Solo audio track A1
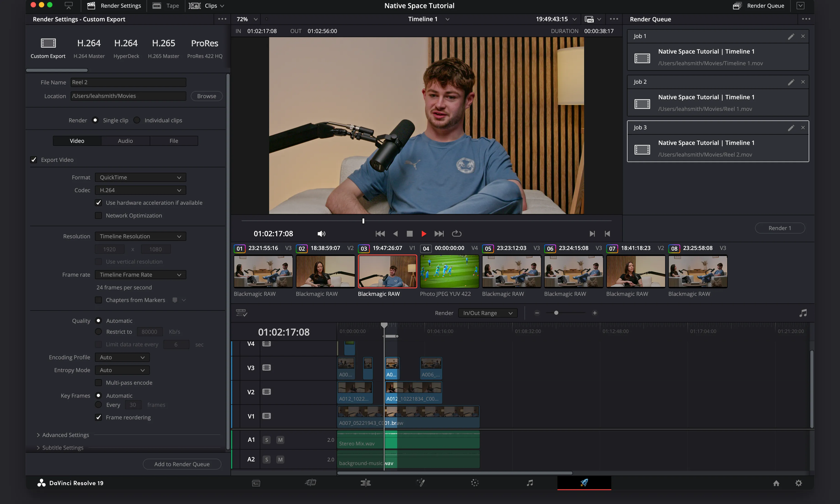840x504 pixels. click(267, 440)
